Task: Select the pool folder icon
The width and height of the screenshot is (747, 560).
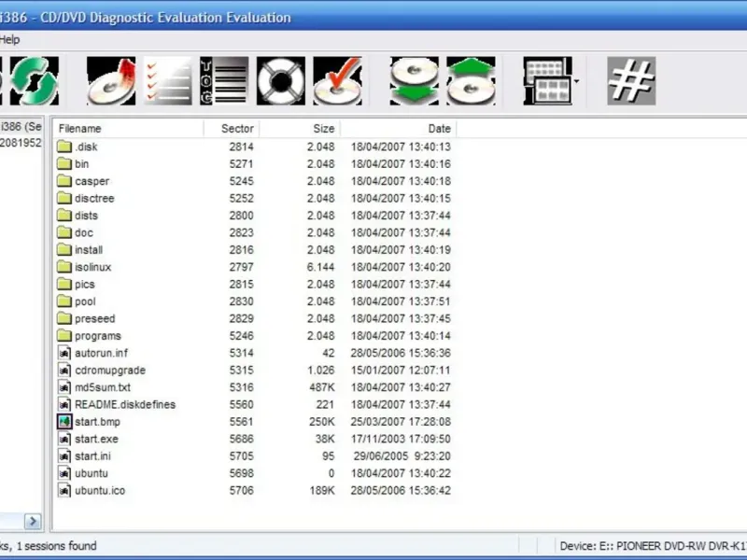Action: [64, 301]
